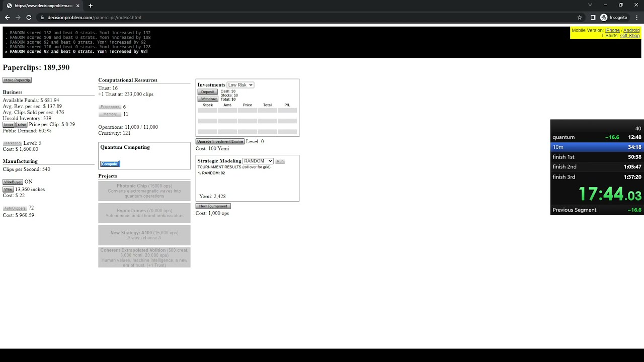Close the decisionproblem.com tab
This screenshot has height=362, width=644.
[78, 6]
